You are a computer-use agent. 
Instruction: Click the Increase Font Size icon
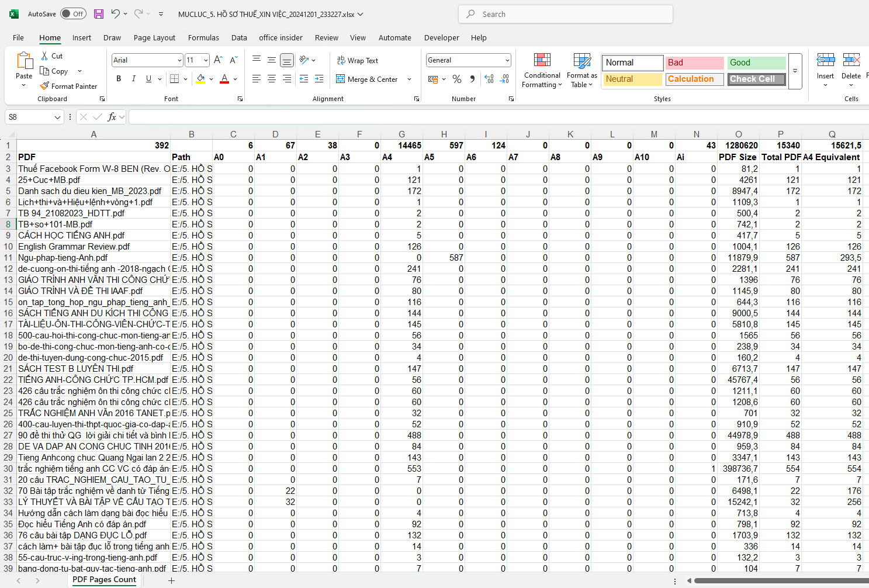[x=218, y=60]
